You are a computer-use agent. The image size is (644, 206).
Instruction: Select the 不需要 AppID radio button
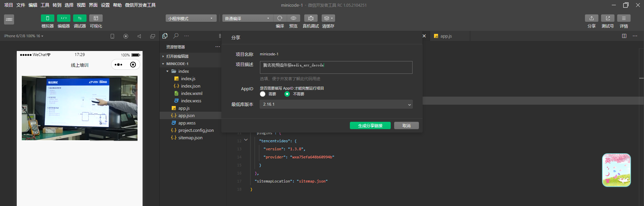coord(287,94)
